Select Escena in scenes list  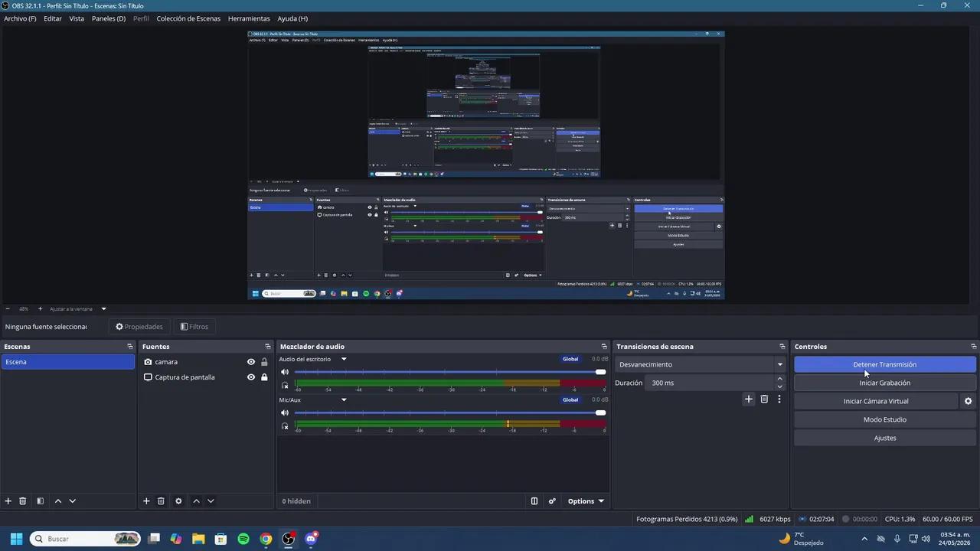point(68,362)
